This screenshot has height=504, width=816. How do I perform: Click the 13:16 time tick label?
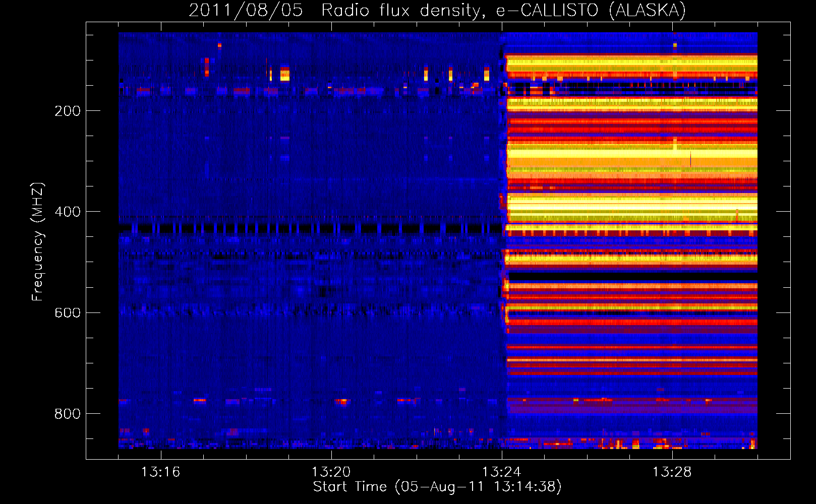160,472
